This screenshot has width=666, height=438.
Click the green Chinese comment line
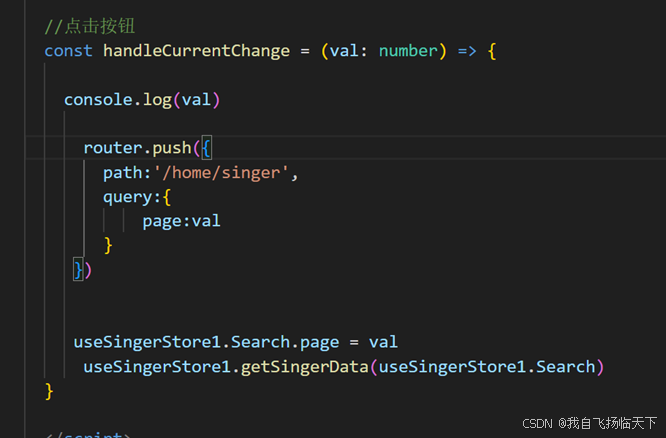[90, 26]
